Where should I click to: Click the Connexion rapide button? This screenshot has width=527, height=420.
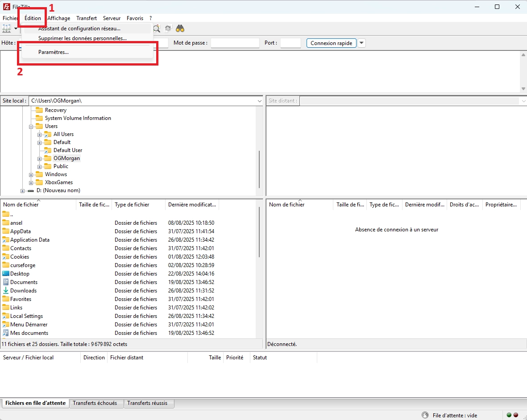click(x=332, y=43)
